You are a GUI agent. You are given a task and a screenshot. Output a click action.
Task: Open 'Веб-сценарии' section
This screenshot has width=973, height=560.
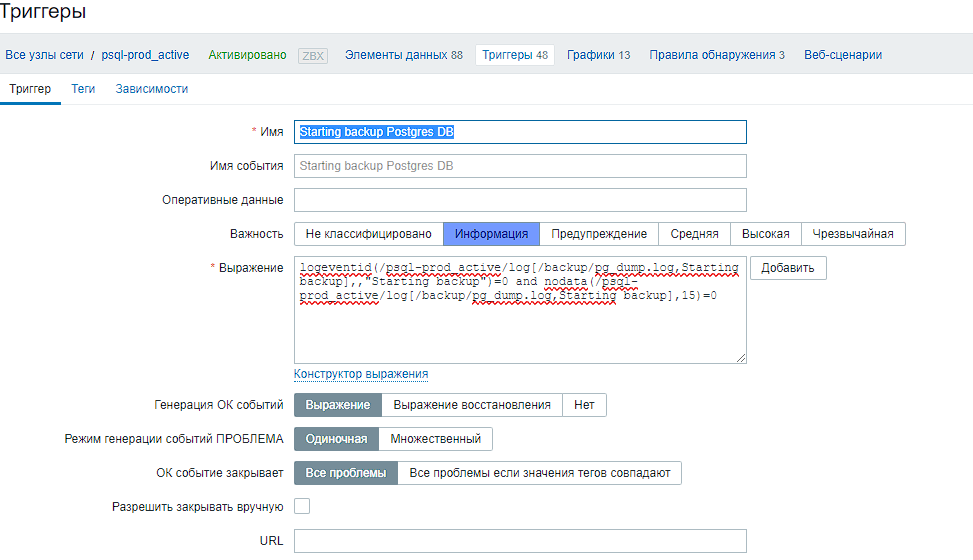[x=843, y=55]
